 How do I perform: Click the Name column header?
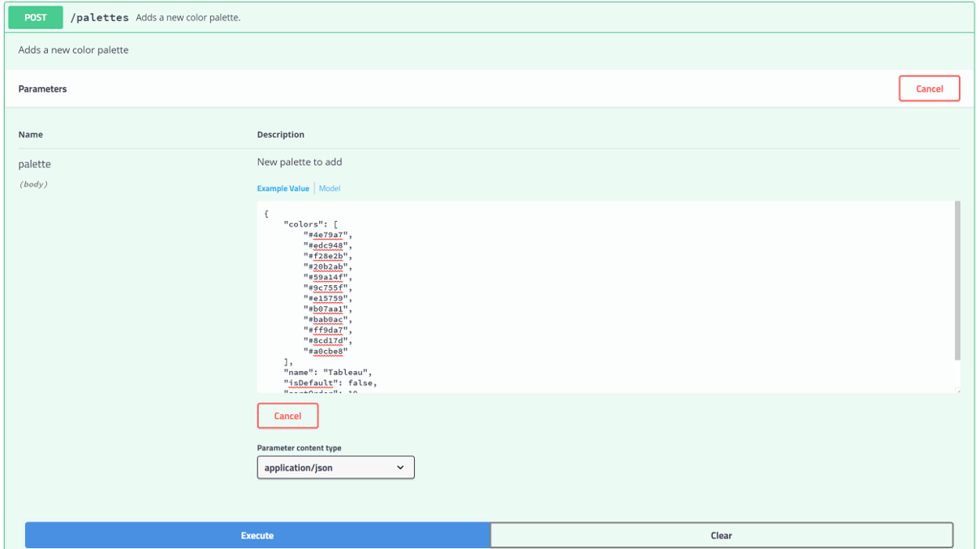point(31,135)
